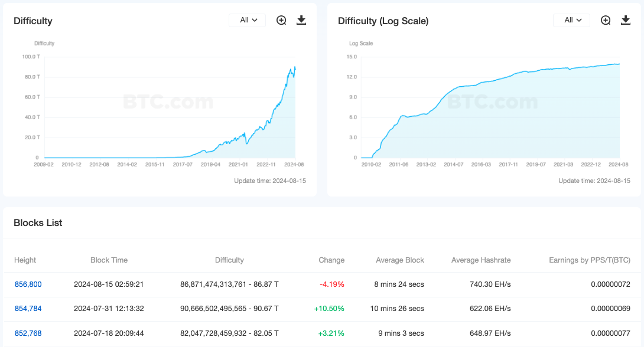
Task: Click zoom icon on Log Scale chart
Action: [606, 21]
